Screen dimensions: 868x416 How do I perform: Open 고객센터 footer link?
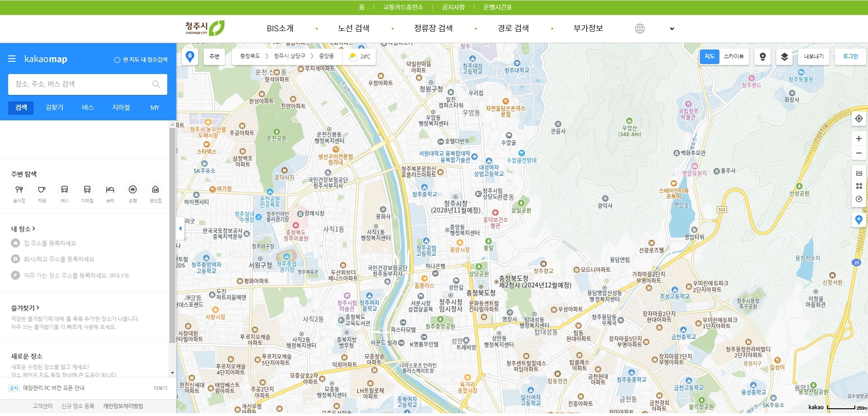[42, 406]
